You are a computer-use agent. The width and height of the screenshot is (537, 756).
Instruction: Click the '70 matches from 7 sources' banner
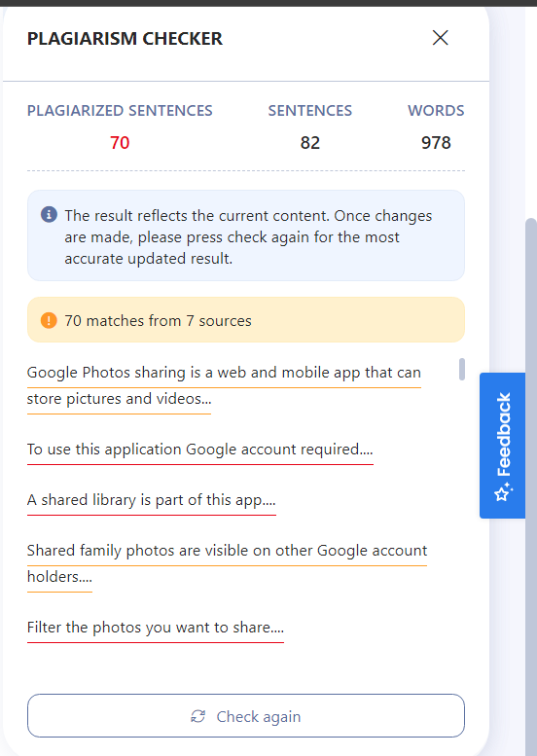246,320
